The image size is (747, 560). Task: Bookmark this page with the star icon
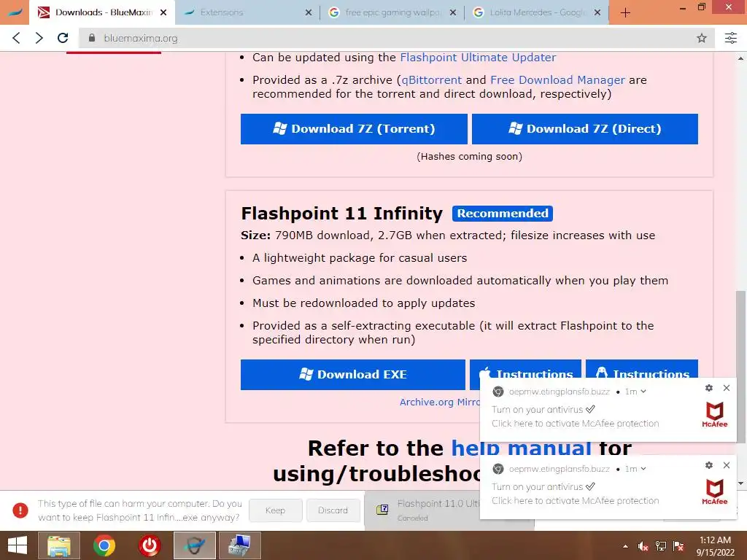[x=701, y=38]
